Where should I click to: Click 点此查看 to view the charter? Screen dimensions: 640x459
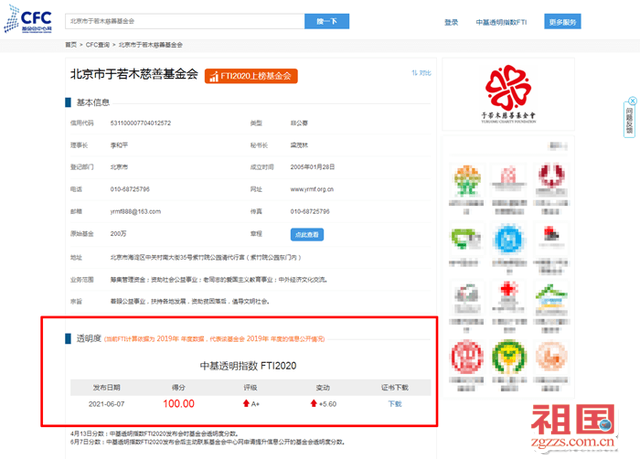[x=307, y=235]
